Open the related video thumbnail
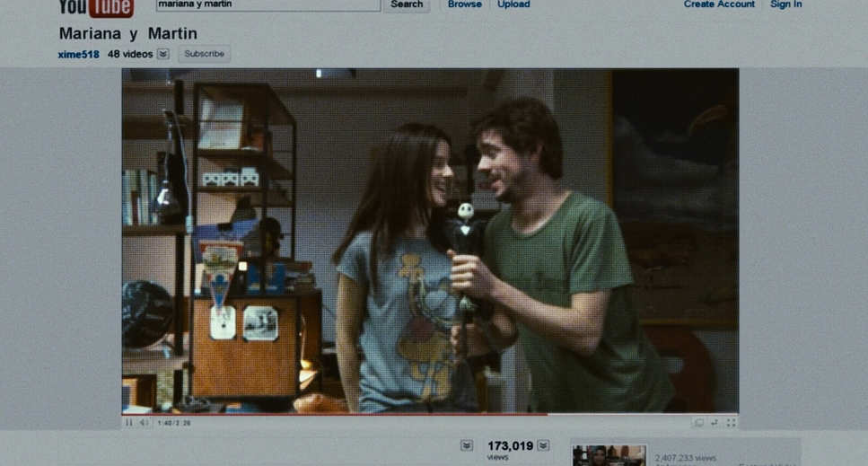 click(x=609, y=456)
